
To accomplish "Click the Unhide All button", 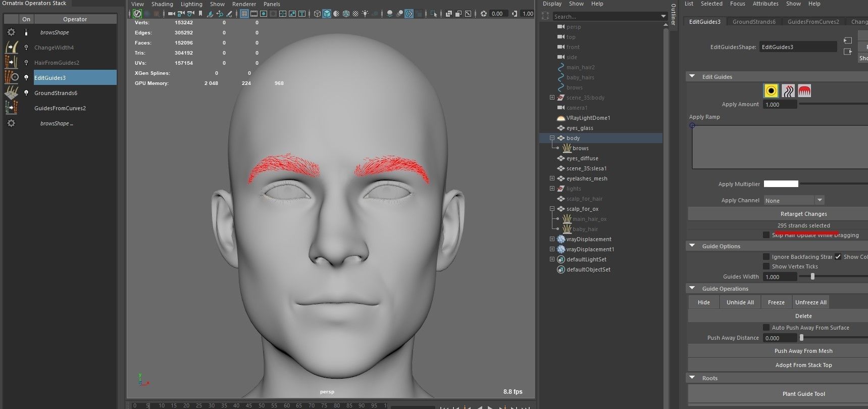I will (740, 302).
